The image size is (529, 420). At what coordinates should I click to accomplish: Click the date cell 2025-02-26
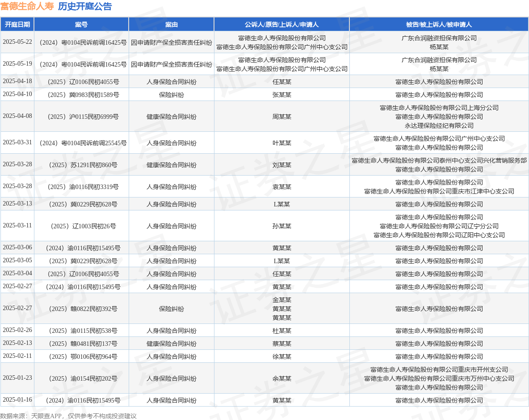17,330
